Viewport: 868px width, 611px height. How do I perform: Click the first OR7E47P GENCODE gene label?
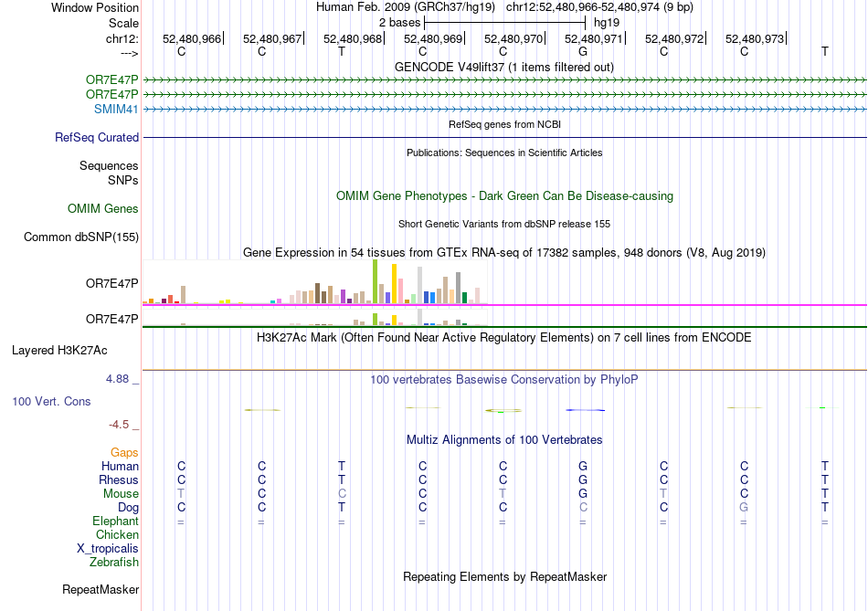click(111, 79)
